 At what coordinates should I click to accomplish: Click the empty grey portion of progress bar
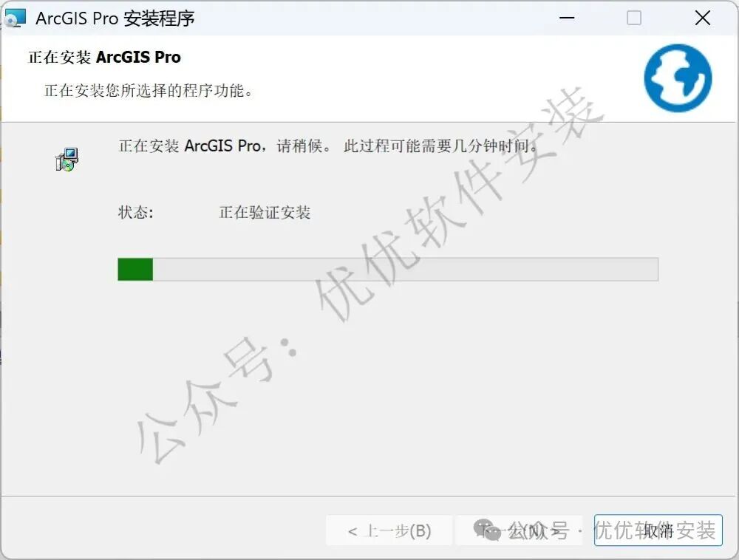405,270
